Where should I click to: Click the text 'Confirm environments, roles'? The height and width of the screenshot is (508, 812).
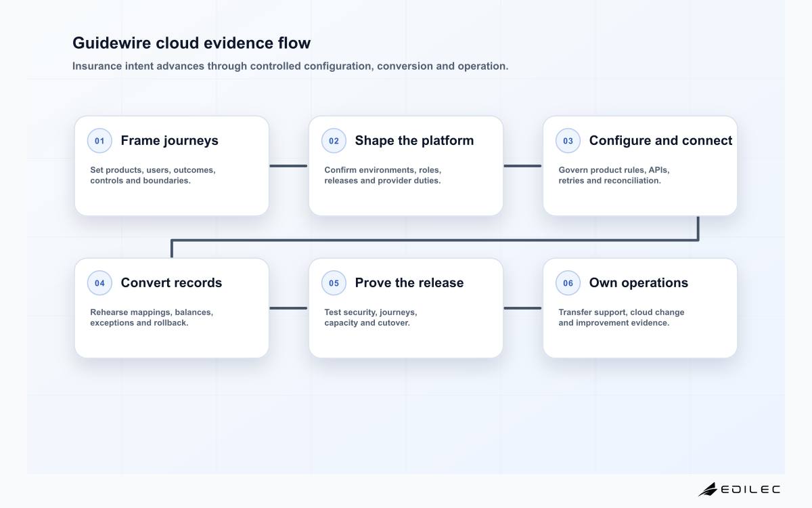(x=382, y=170)
